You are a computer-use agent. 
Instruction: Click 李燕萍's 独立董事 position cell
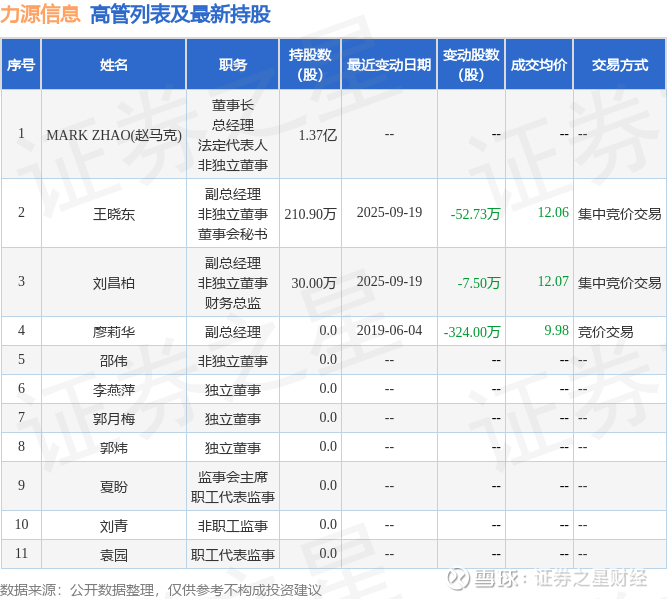233,390
